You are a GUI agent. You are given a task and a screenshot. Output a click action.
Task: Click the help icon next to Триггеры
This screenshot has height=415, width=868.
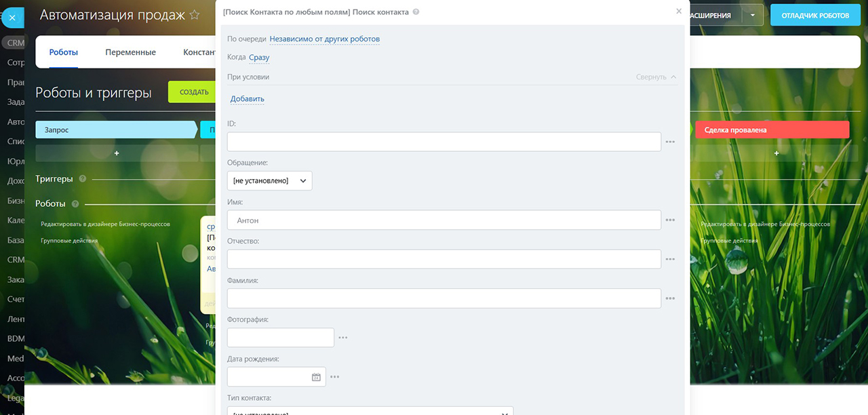coord(83,179)
